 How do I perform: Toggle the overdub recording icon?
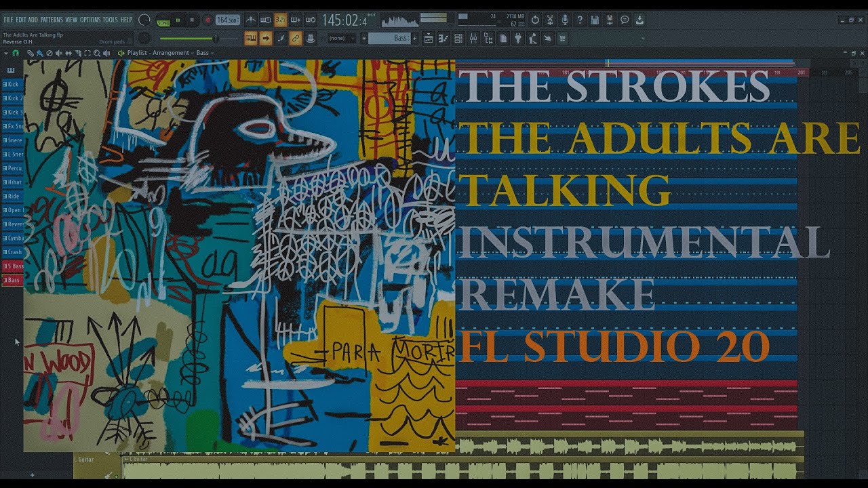[x=295, y=20]
